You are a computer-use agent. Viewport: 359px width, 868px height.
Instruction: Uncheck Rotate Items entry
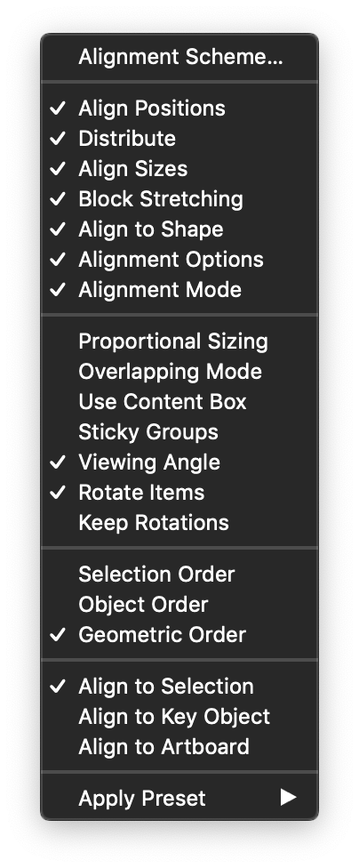pyautogui.click(x=179, y=492)
